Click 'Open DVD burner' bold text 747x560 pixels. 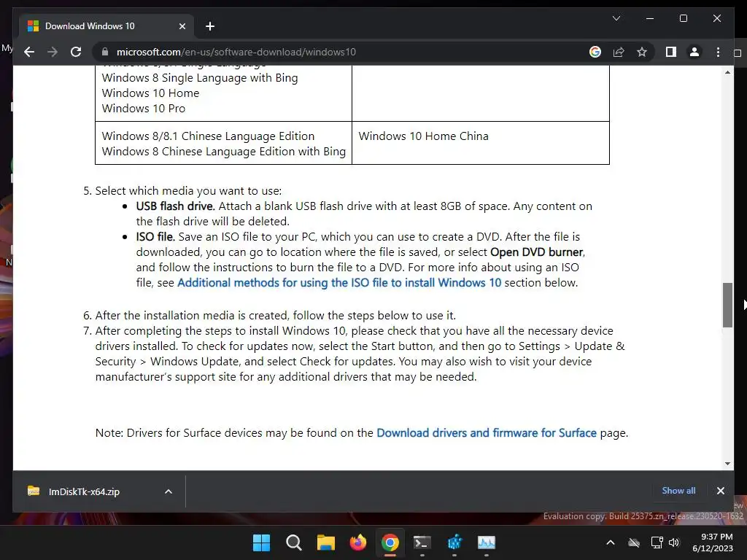coord(536,252)
